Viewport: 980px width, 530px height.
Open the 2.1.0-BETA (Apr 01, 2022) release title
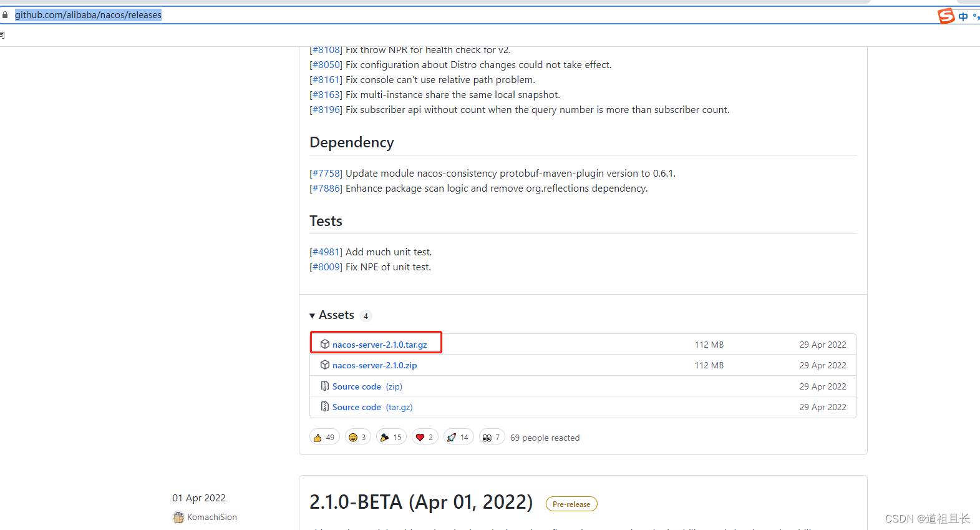[x=421, y=502]
